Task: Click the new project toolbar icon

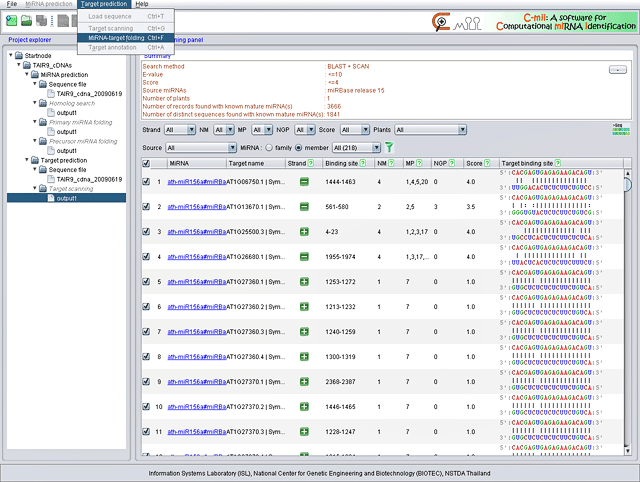Action: [11, 20]
